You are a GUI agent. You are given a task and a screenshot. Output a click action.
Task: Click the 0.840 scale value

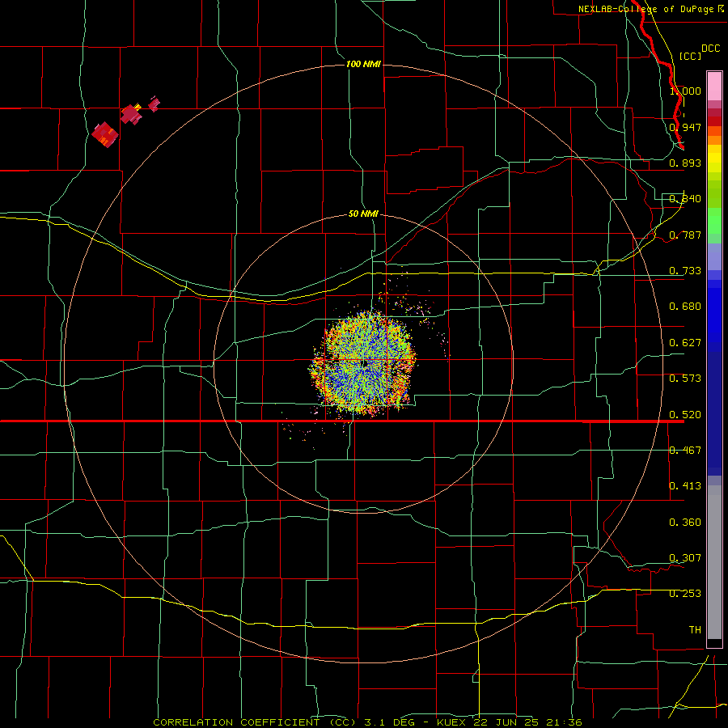pos(685,199)
